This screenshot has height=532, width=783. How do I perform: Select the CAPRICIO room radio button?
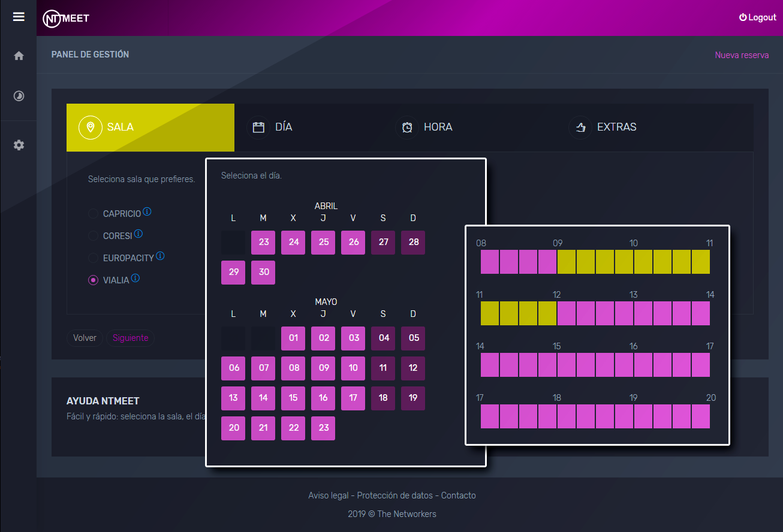click(x=93, y=214)
